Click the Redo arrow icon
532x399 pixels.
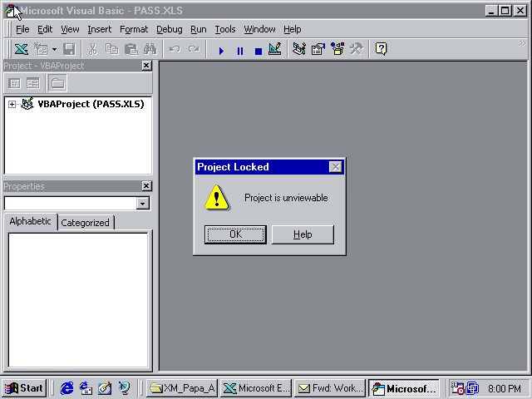194,49
